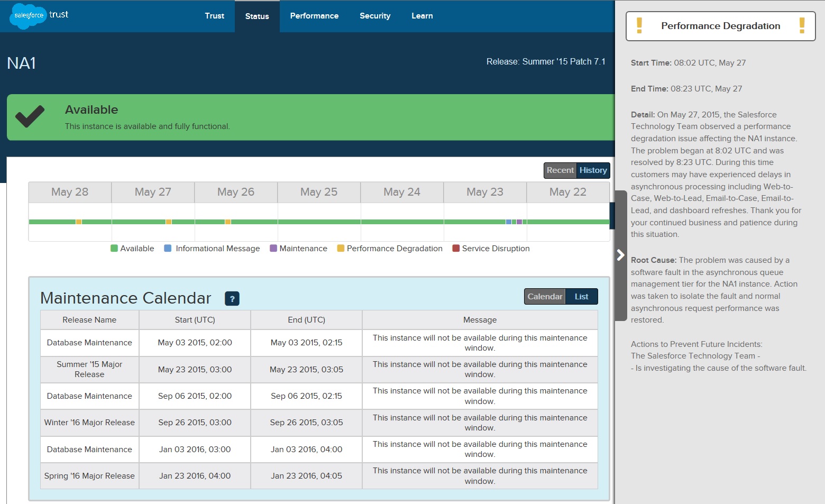This screenshot has height=504, width=825.
Task: Click start time Jan 03 2016, 03:00
Action: coord(195,450)
